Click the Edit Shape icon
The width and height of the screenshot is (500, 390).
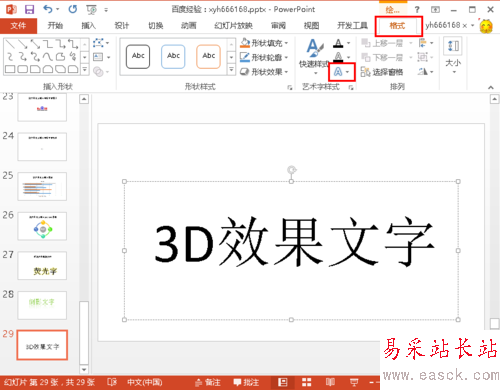click(x=98, y=43)
